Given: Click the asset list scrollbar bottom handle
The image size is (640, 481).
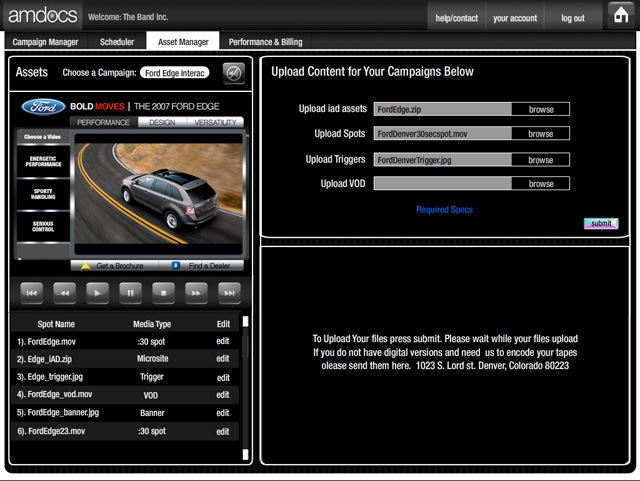Looking at the screenshot, I should 245,454.
